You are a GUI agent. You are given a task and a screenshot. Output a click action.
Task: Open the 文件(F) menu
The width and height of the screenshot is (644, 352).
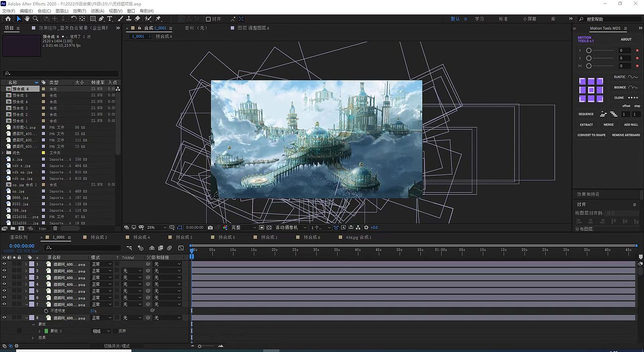click(9, 11)
